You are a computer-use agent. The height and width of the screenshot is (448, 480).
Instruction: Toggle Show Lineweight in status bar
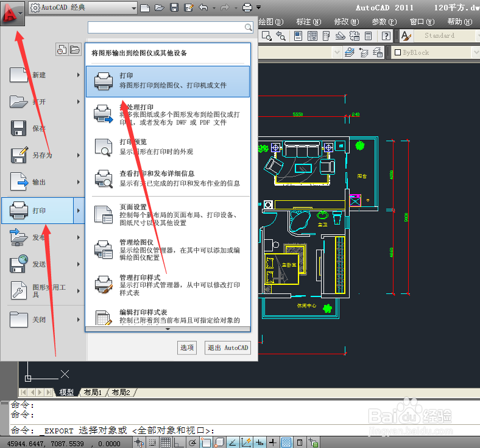(273, 442)
